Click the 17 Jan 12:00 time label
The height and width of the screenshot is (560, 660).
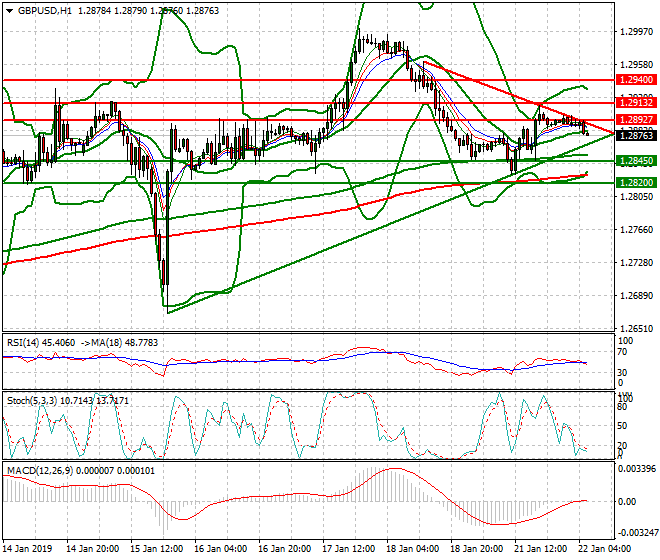click(349, 549)
